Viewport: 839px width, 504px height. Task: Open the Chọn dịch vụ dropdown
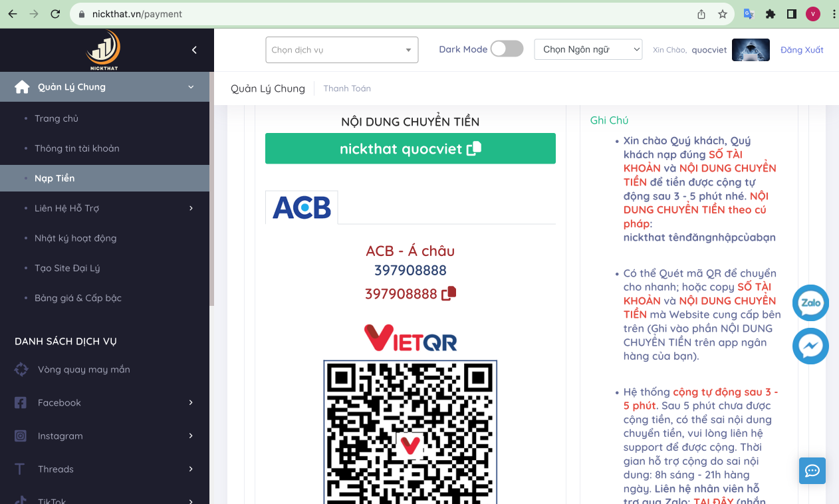(342, 50)
